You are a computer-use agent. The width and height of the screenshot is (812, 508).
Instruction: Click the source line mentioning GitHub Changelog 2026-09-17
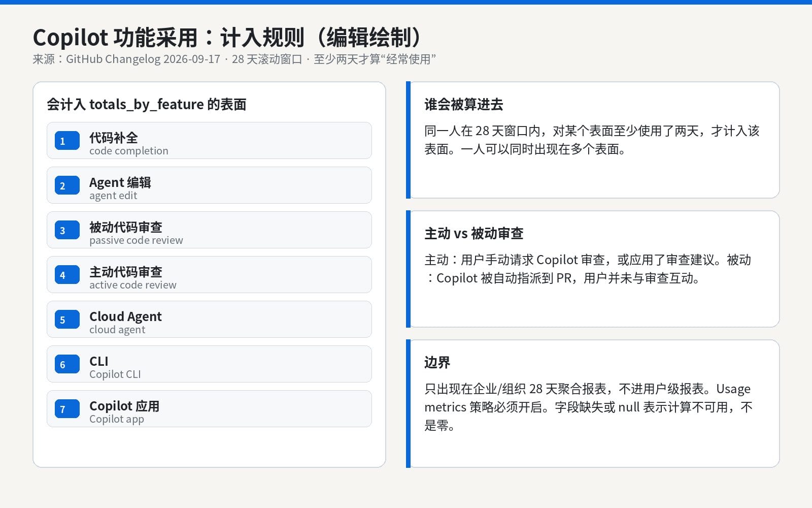pyautogui.click(x=234, y=59)
